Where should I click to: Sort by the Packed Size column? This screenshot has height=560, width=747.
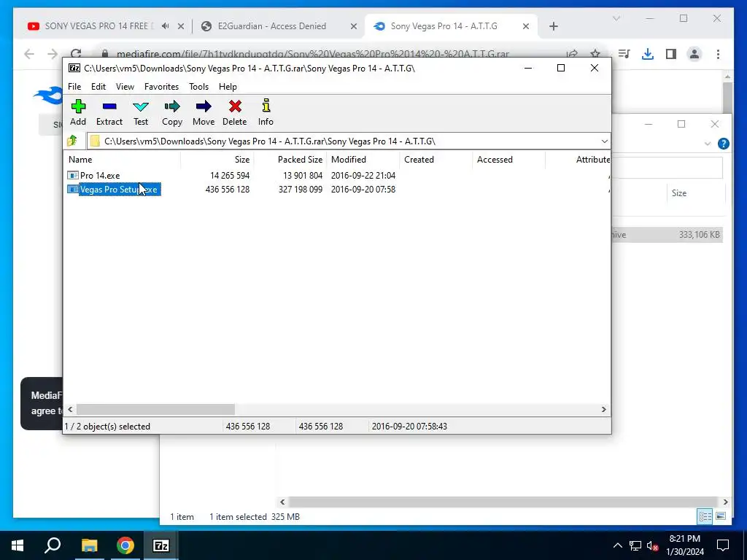tap(290, 160)
